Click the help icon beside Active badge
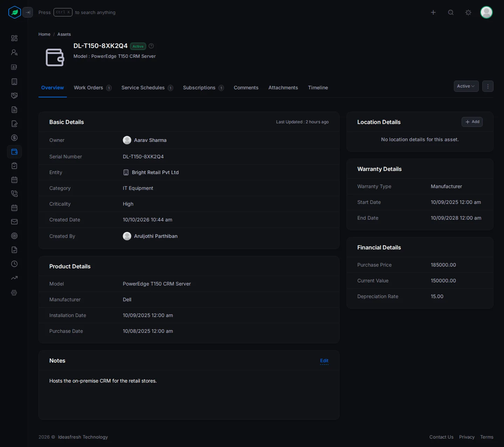Screen dimensions: 504x447 point(151,46)
